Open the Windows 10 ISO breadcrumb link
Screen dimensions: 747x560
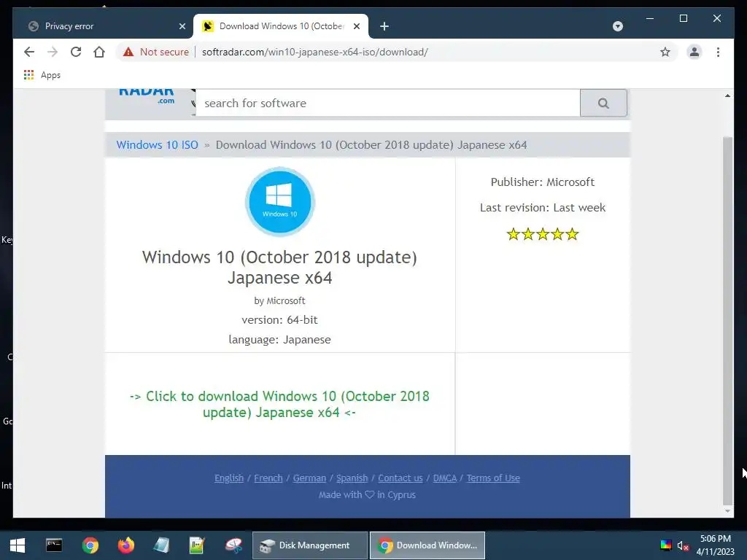pos(158,145)
